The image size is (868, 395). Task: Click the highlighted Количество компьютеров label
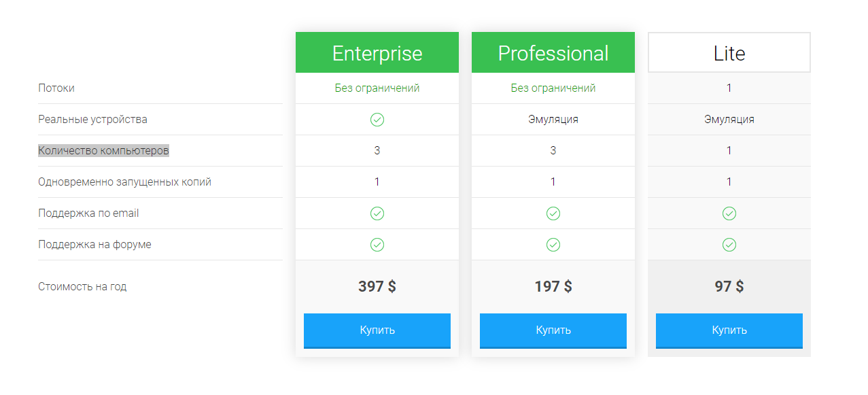tap(103, 151)
